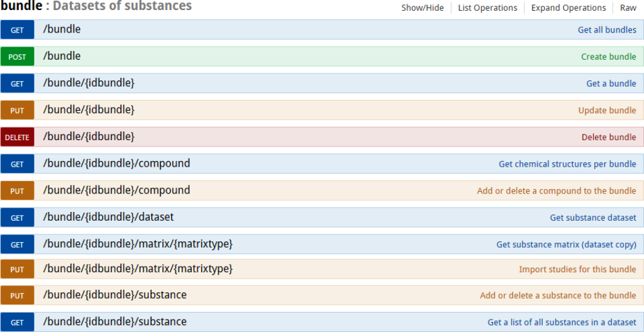Click the 'bundle' section heading
The width and height of the screenshot is (644, 332).
click(x=21, y=7)
